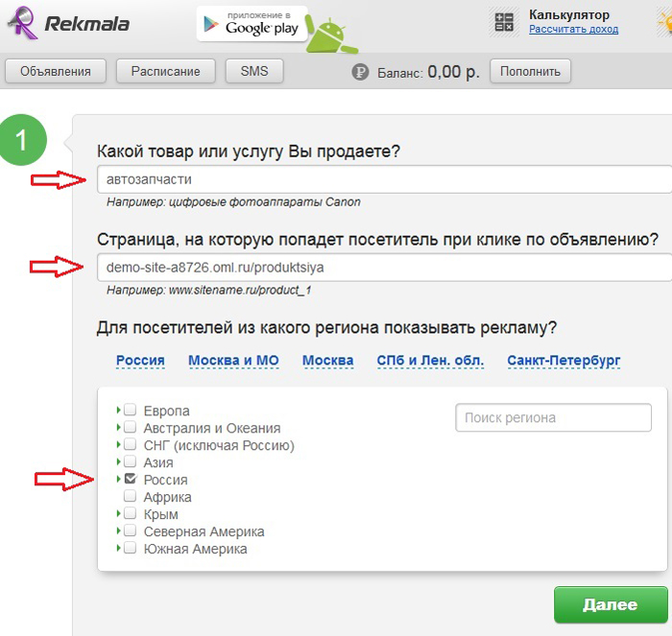This screenshot has width=672, height=636.
Task: Expand the СНГ (исключая Россию) subregions
Action: coord(118,444)
